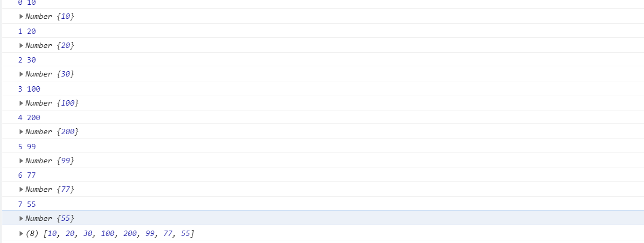644x243 pixels.
Task: Click the '2 30' log line
Action: 27,60
